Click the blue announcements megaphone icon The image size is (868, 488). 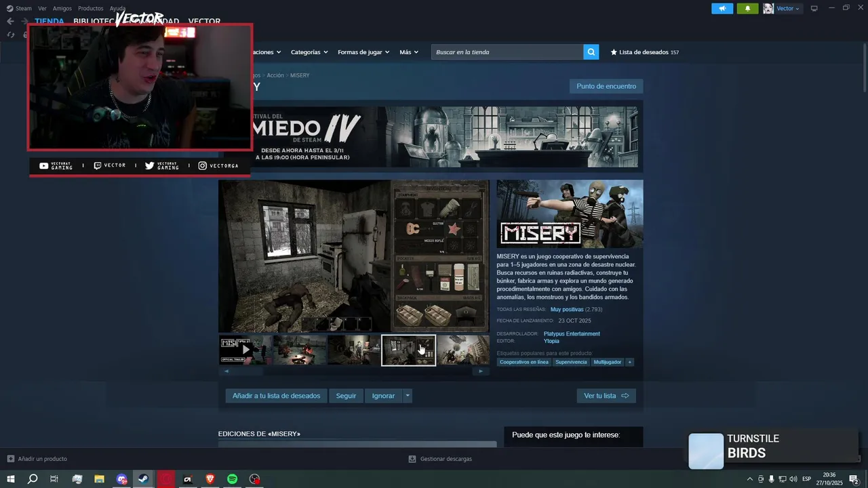[722, 8]
